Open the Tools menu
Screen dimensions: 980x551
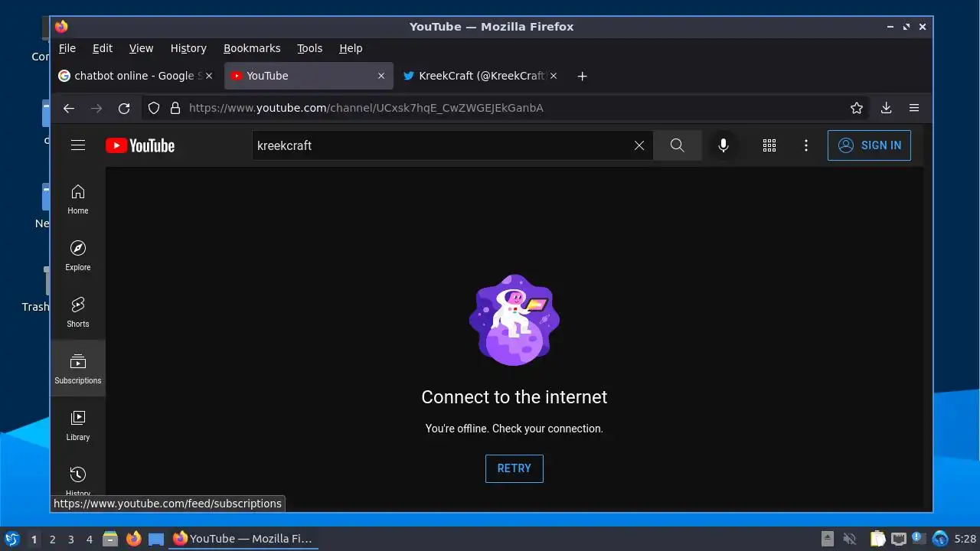tap(310, 48)
